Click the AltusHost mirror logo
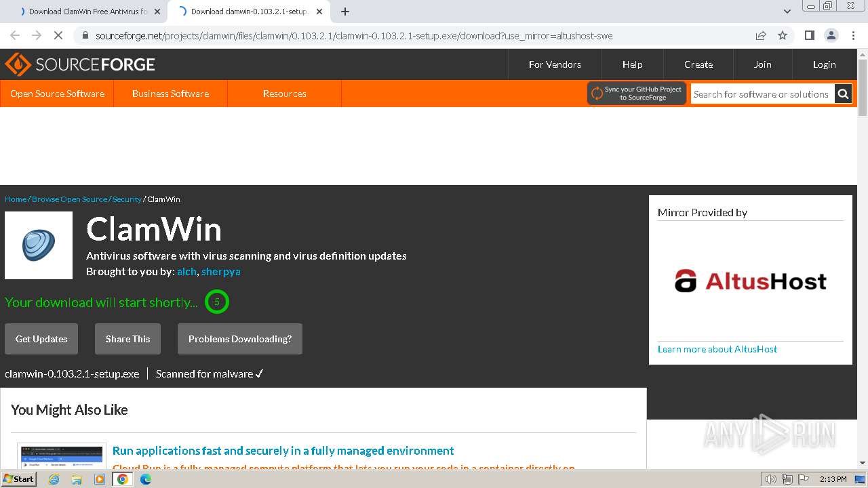 point(751,281)
